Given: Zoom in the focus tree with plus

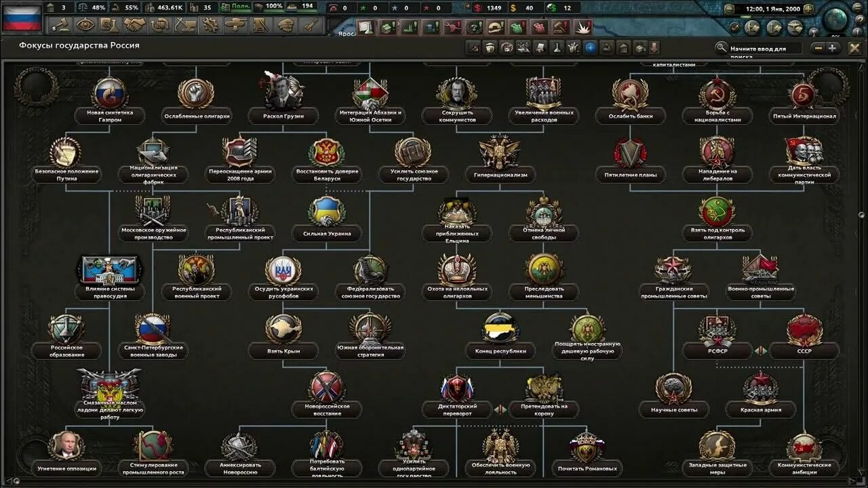Looking at the screenshot, I should pos(833,48).
